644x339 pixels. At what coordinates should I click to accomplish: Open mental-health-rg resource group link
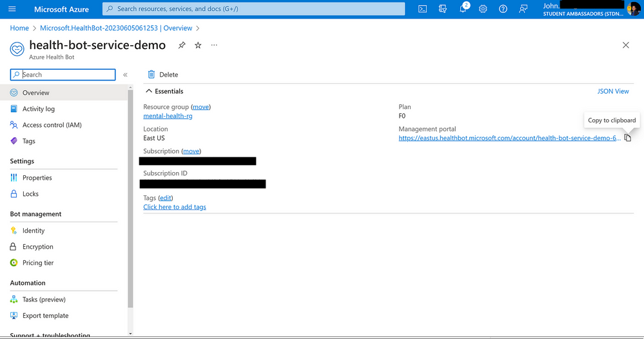tap(168, 116)
